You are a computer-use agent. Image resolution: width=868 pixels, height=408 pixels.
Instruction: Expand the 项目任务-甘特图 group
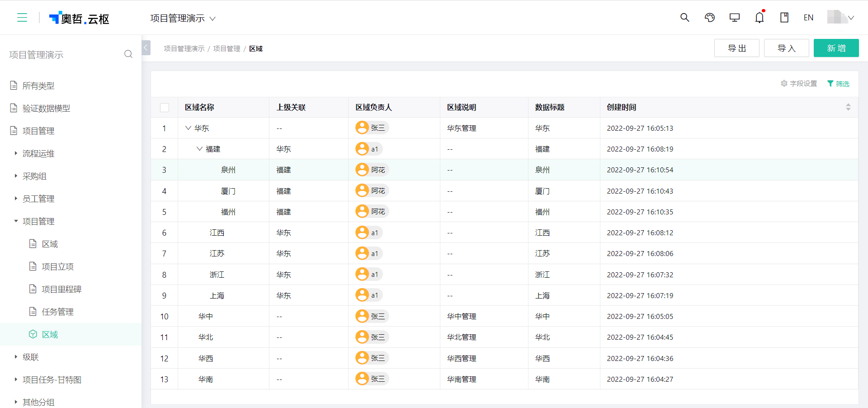pyautogui.click(x=52, y=380)
